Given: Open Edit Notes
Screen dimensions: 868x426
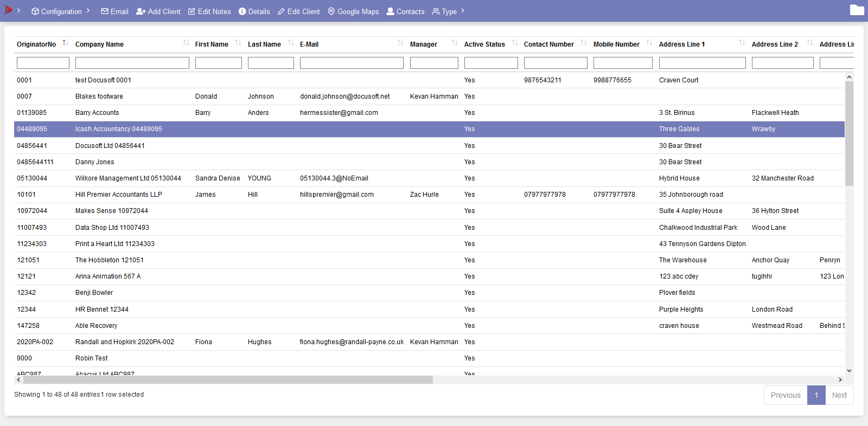Looking at the screenshot, I should tap(209, 11).
